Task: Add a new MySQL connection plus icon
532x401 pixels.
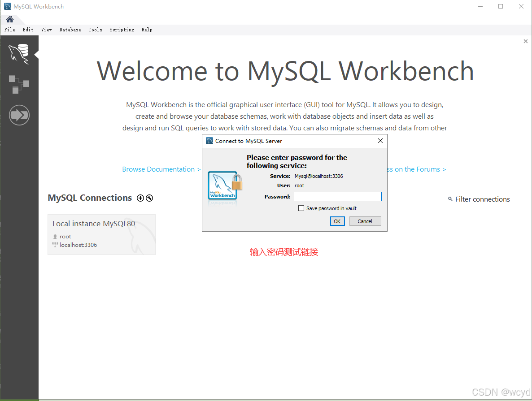Action: 140,198
